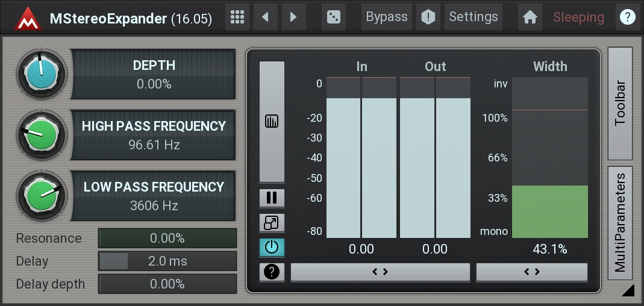Screen dimensions: 644x306
Task: Click the Out meter 0.00 readout
Action: (435, 249)
